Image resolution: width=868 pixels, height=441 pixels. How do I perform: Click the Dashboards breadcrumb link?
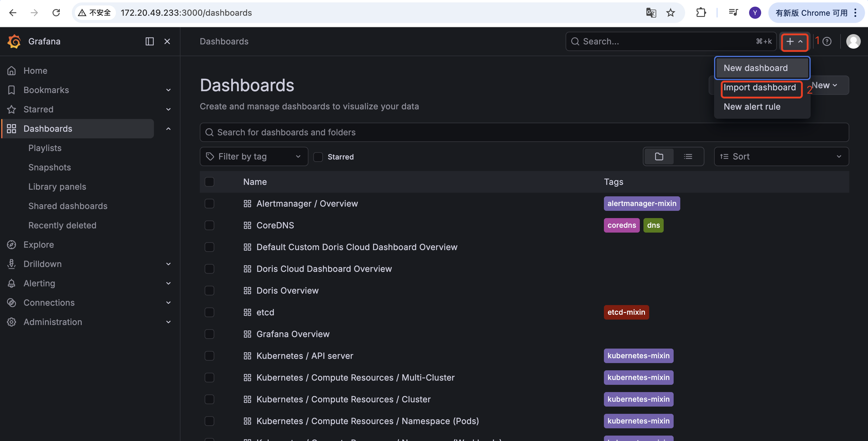point(224,41)
